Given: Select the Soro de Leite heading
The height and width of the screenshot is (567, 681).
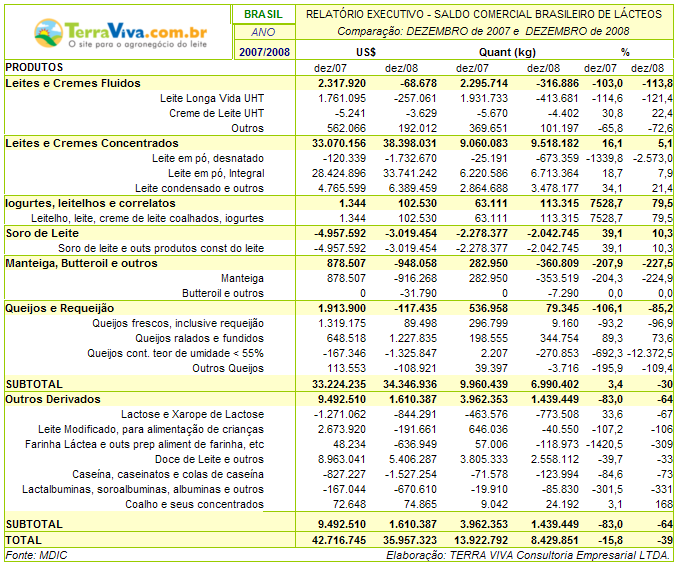Looking at the screenshot, I should [42, 233].
